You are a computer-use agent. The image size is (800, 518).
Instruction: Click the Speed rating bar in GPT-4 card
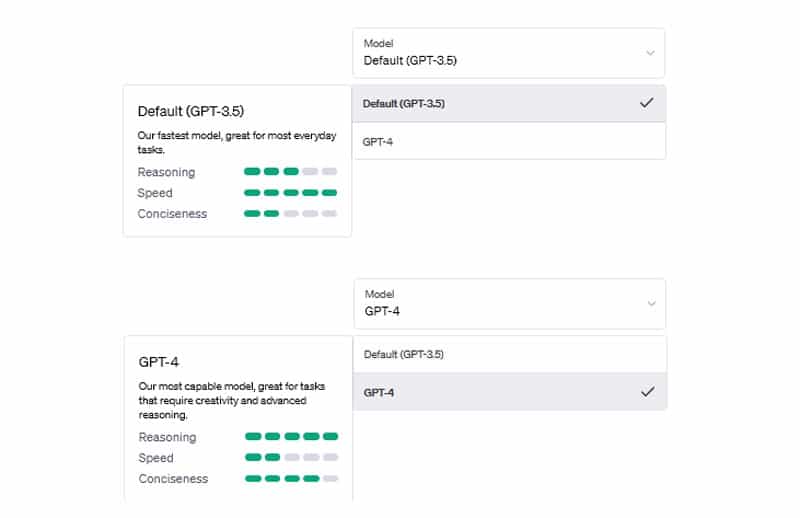291,457
